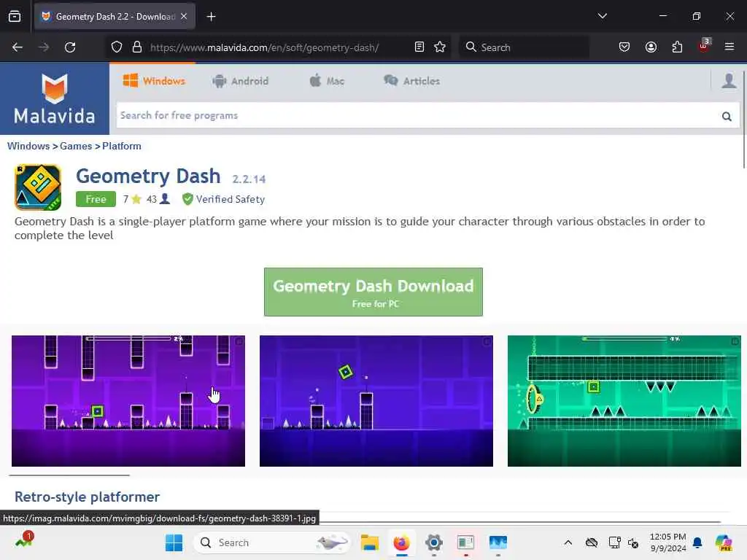Select the Android platform tab
The height and width of the screenshot is (560, 747).
pos(241,81)
